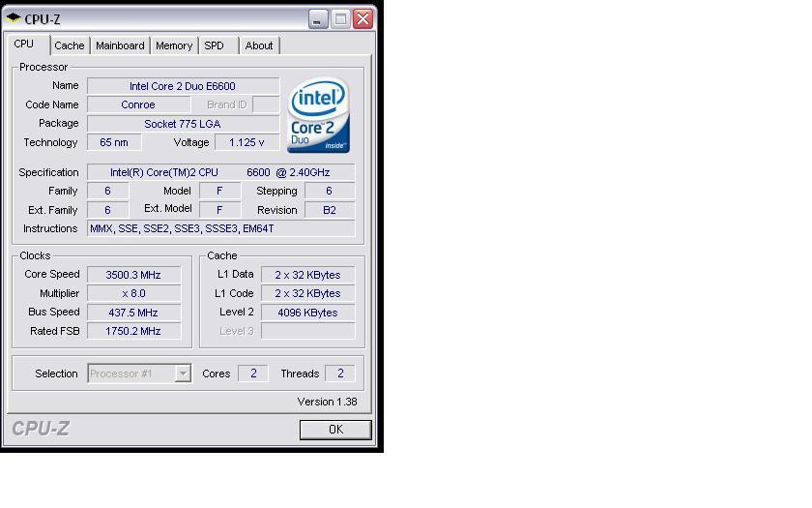Click the Intel Core 2 Duo logo
Viewport: 812px width, 508px height.
click(x=318, y=114)
